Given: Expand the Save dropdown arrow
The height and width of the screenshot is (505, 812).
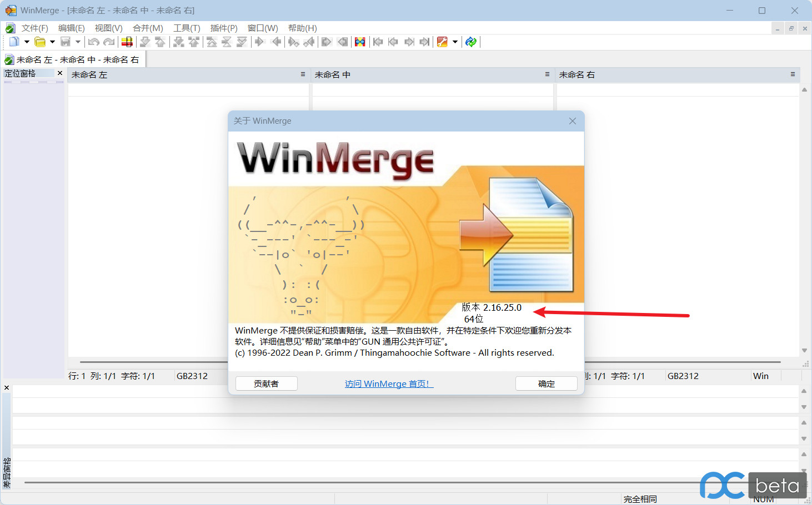Looking at the screenshot, I should click(x=78, y=42).
